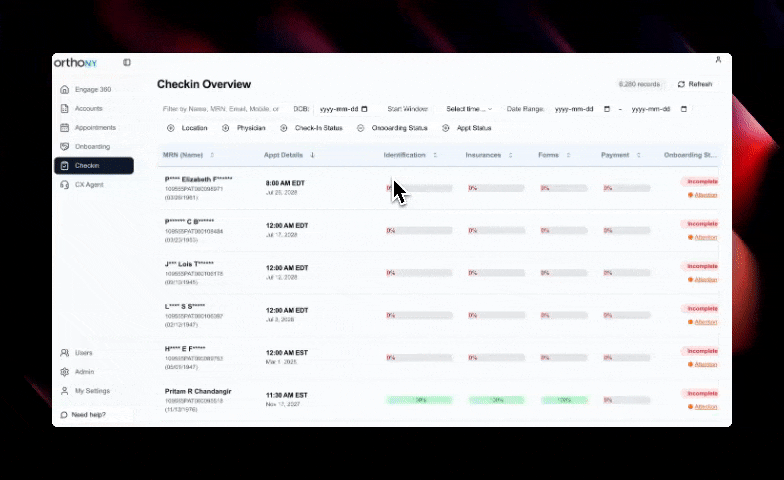Sort by Appt Details arrow icon
The width and height of the screenshot is (784, 480).
[x=313, y=155]
